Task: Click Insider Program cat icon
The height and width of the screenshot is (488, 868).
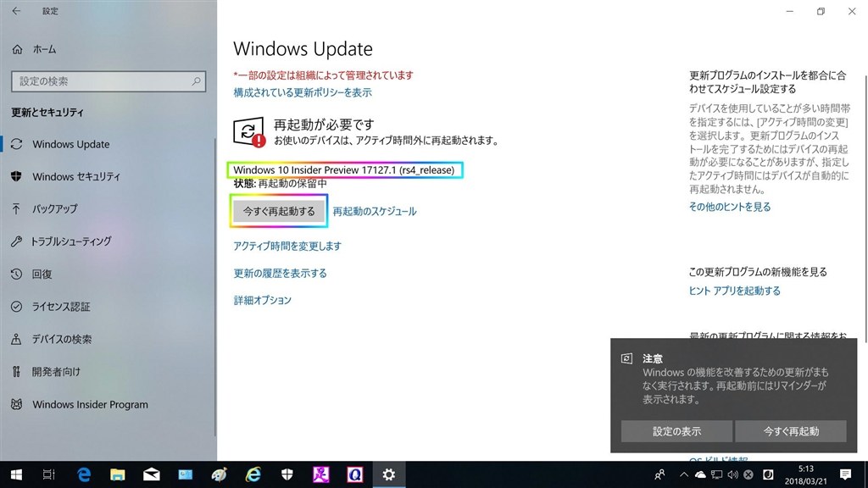Action: [x=17, y=404]
